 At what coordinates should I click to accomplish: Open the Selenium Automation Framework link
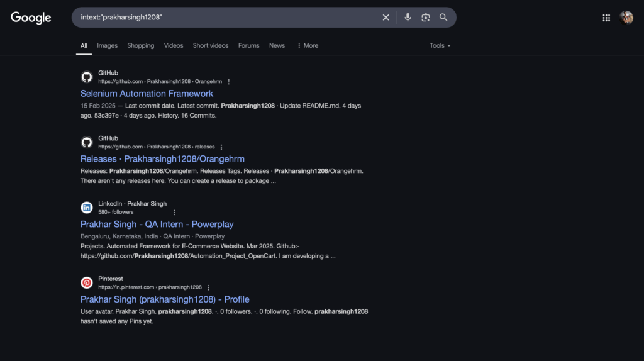147,94
